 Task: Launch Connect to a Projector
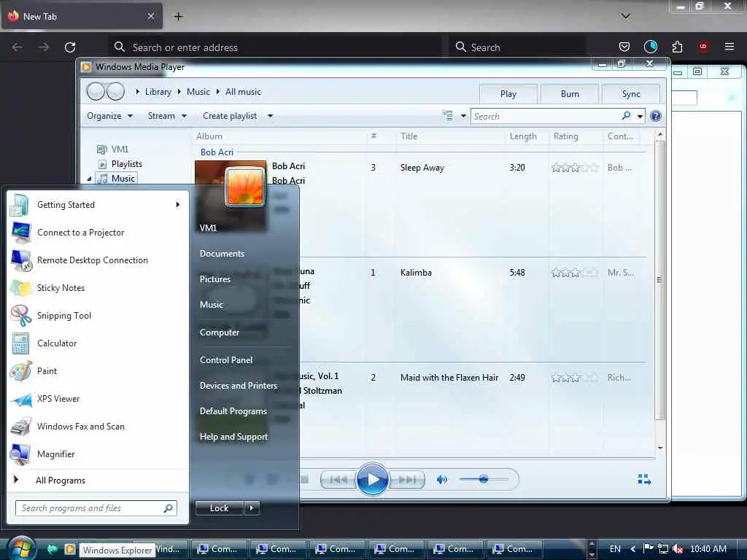pyautogui.click(x=98, y=233)
